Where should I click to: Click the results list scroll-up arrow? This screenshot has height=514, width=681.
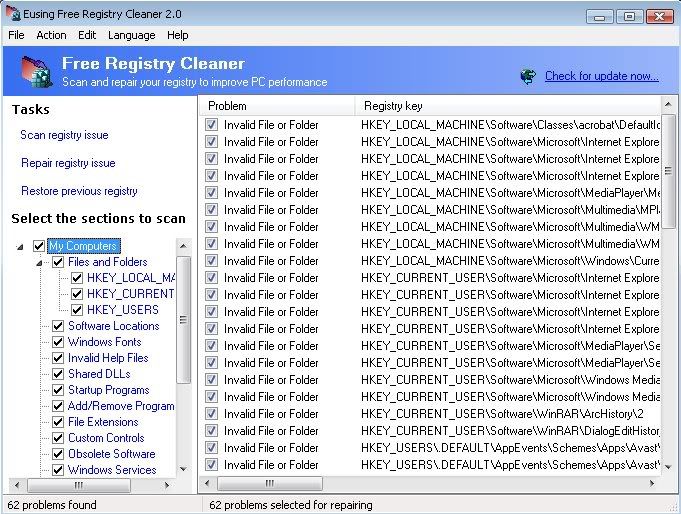pos(668,104)
